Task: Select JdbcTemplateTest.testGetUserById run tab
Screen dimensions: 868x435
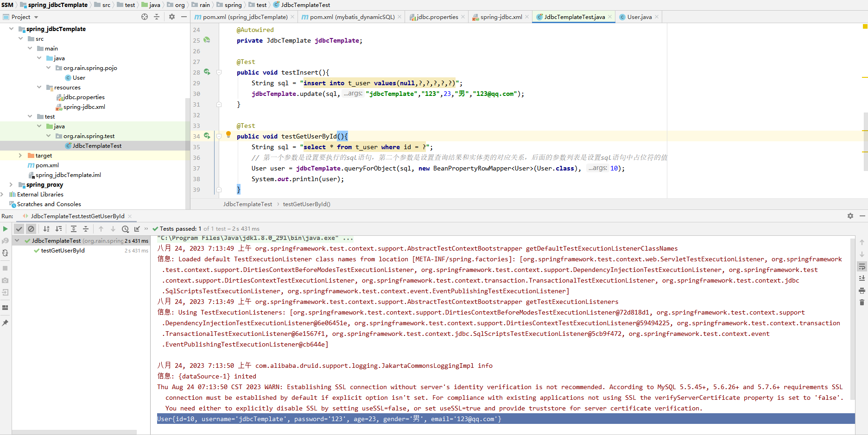Action: coord(77,216)
